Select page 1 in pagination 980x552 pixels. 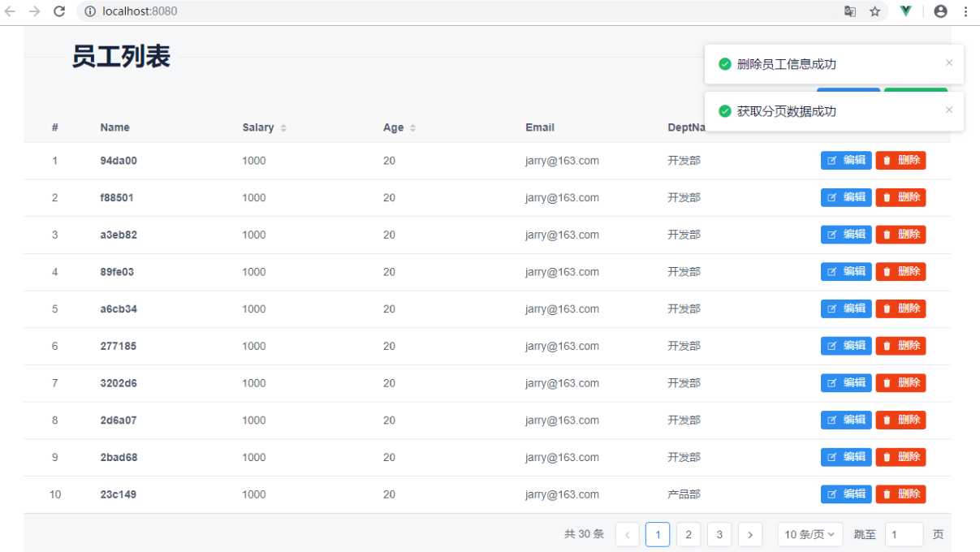click(x=658, y=534)
